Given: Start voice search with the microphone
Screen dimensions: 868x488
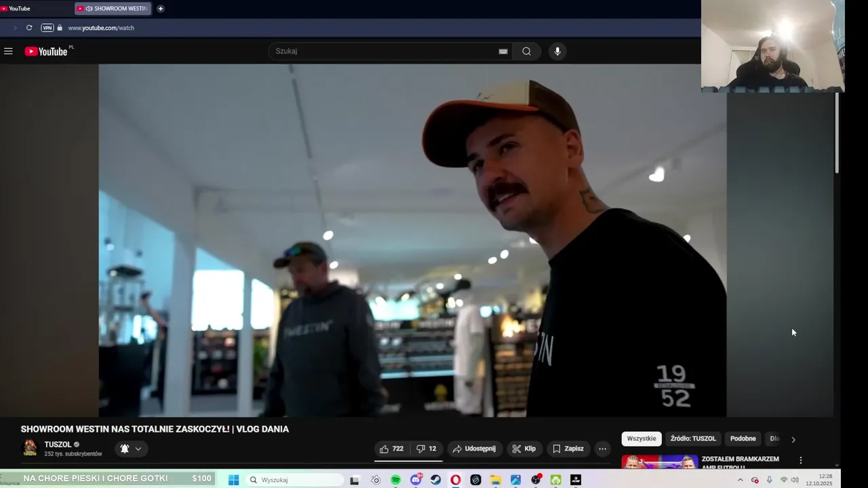Looking at the screenshot, I should (x=557, y=51).
